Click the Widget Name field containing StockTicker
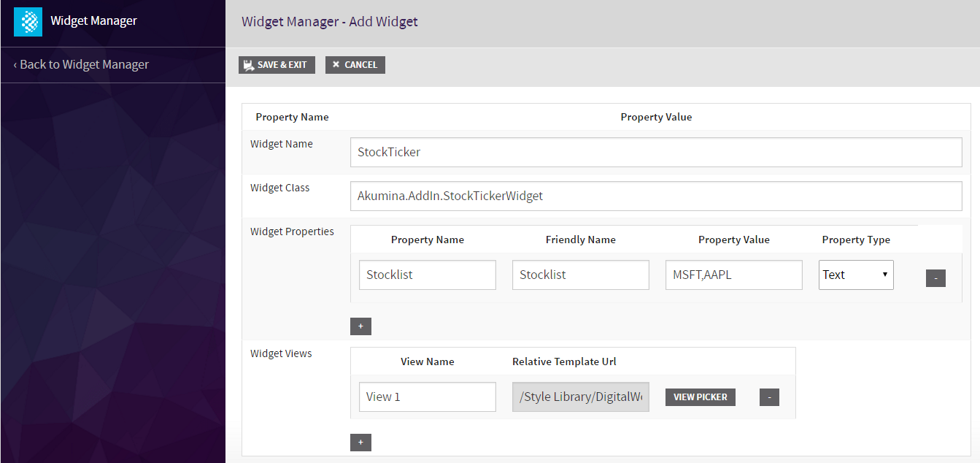 click(655, 153)
